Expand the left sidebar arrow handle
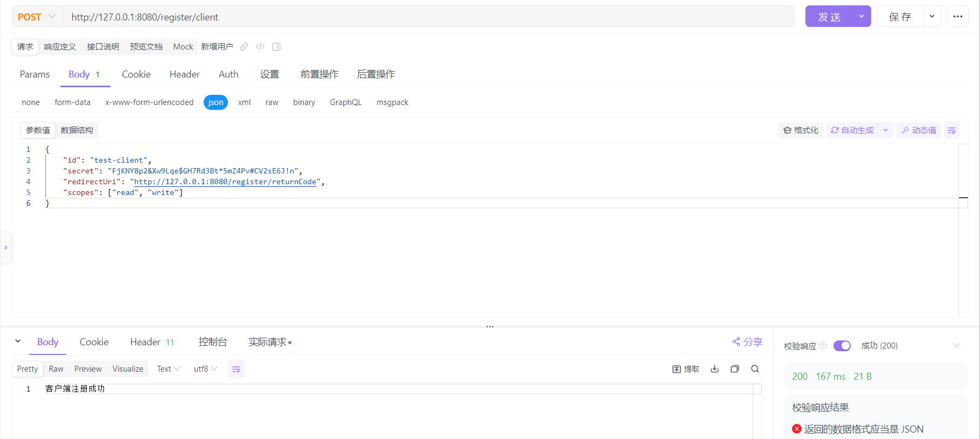 6,248
